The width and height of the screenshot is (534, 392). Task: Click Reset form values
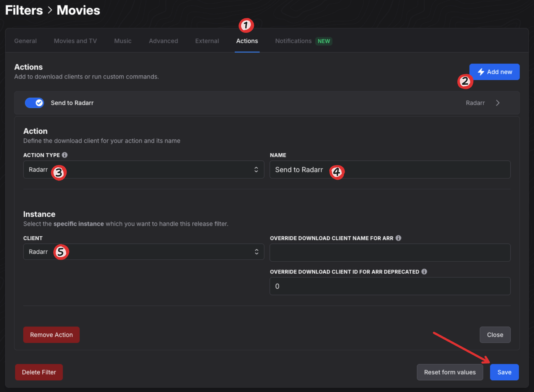coord(450,372)
